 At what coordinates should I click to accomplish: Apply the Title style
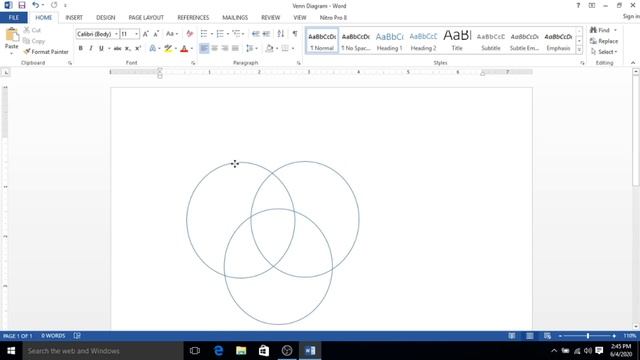pyautogui.click(x=457, y=41)
